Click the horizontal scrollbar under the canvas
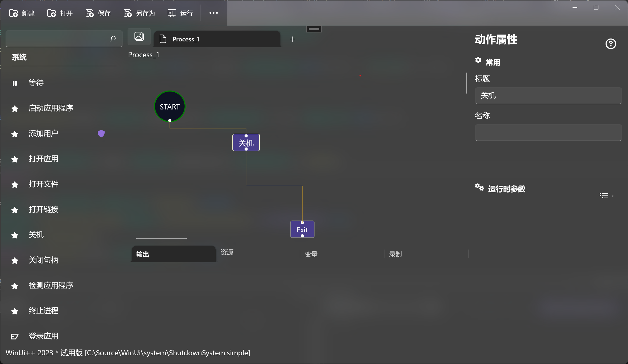 [161, 238]
